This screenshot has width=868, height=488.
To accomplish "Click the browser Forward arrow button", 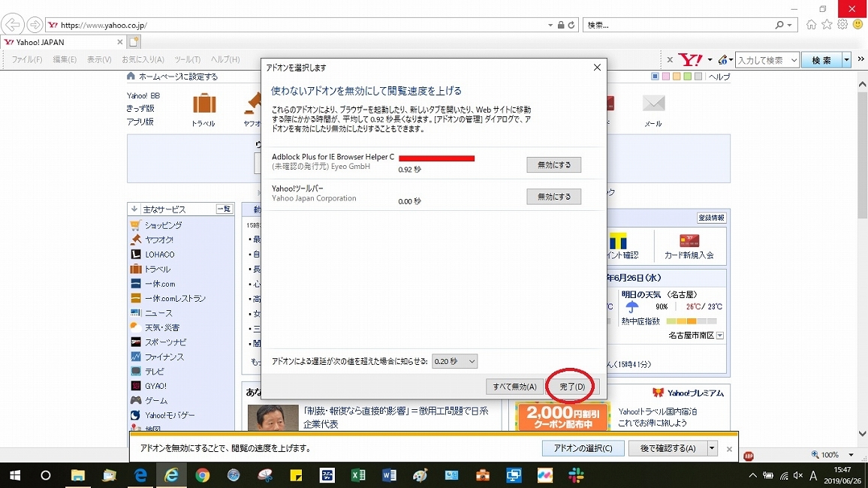I will [x=35, y=25].
